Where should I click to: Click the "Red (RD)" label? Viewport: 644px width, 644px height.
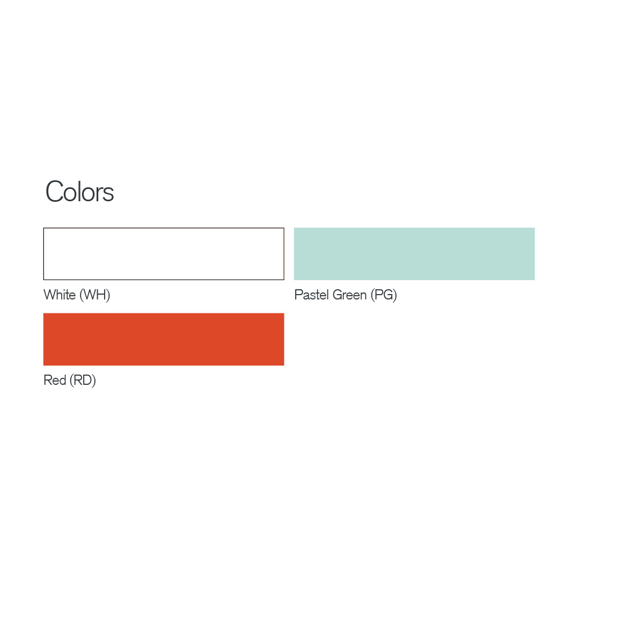(70, 380)
